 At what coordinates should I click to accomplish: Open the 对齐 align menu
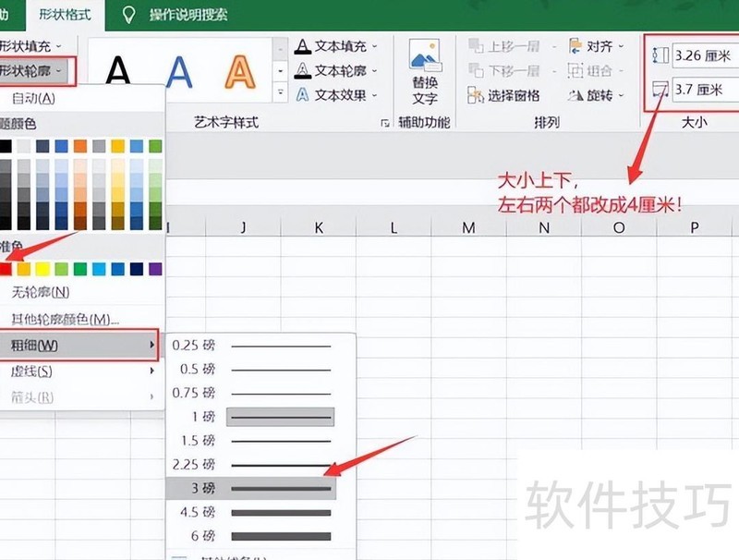[596, 46]
